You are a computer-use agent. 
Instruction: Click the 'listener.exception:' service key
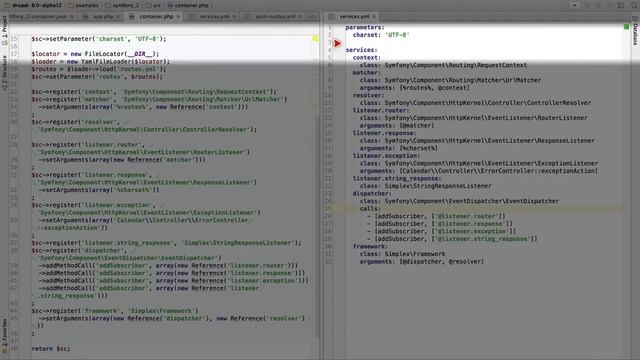386,156
